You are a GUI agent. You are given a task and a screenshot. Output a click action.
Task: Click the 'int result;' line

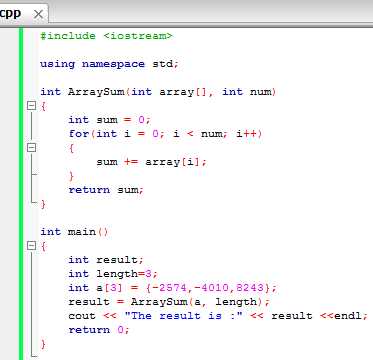pyautogui.click(x=106, y=260)
